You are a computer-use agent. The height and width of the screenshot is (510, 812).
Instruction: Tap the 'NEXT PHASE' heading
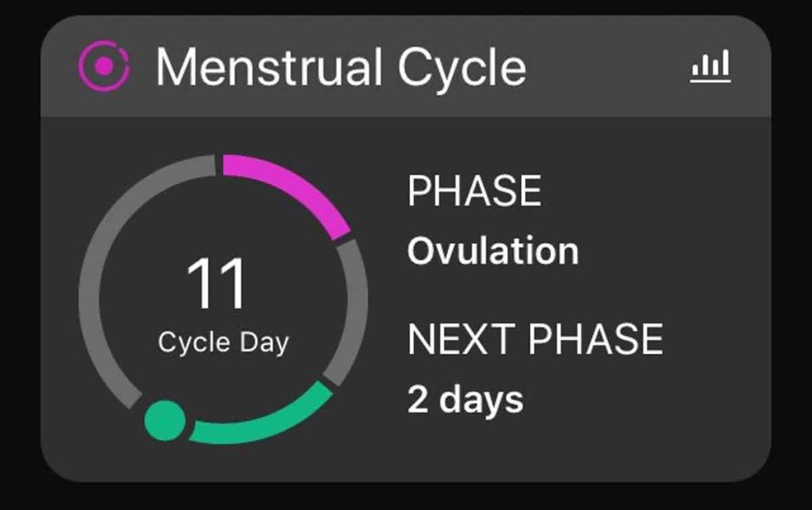pos(534,339)
